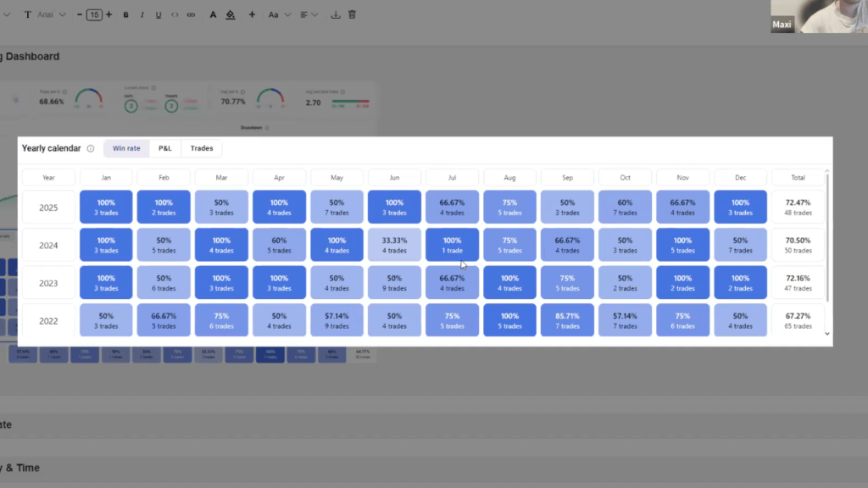Click the calendar's scroll down arrow
The height and width of the screenshot is (488, 868).
point(827,334)
